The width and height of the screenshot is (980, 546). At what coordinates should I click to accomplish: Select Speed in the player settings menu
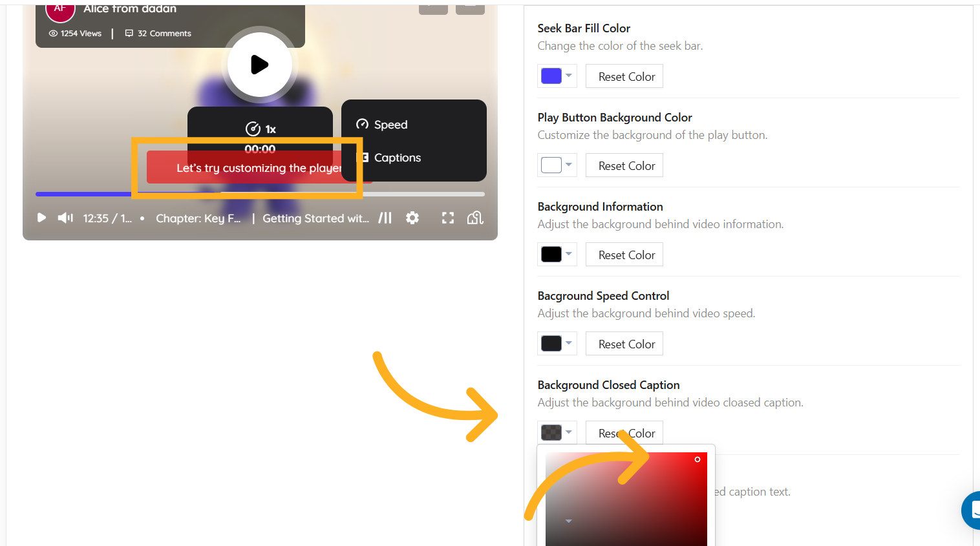pyautogui.click(x=390, y=125)
